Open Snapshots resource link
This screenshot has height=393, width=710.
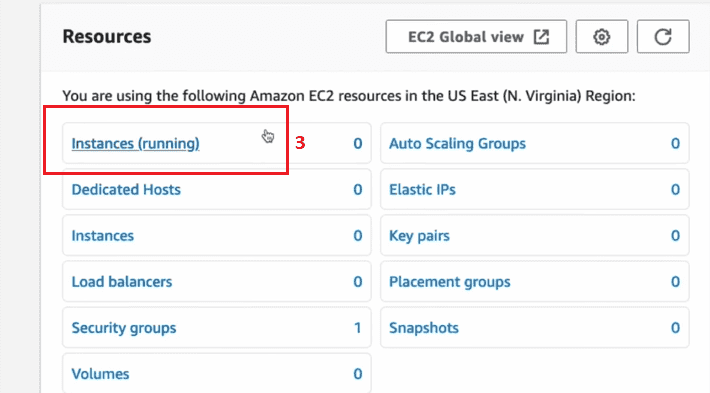(x=424, y=328)
